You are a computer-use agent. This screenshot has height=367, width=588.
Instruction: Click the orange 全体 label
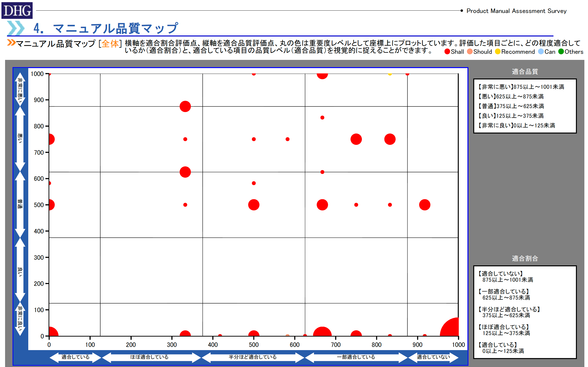(110, 44)
